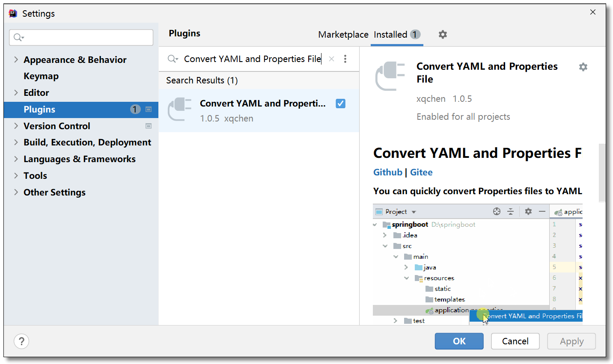613x364 pixels.
Task: Click the 'Search Results (1)' header
Action: (202, 80)
